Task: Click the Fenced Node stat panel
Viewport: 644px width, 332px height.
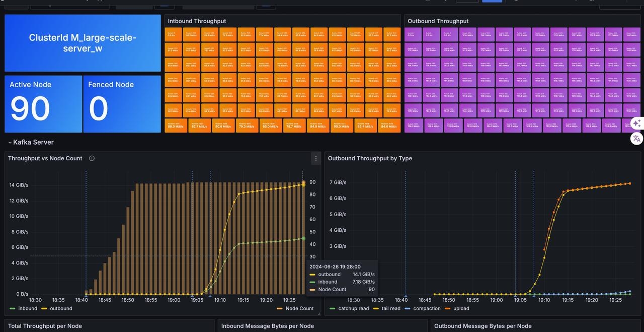Action: tap(122, 104)
